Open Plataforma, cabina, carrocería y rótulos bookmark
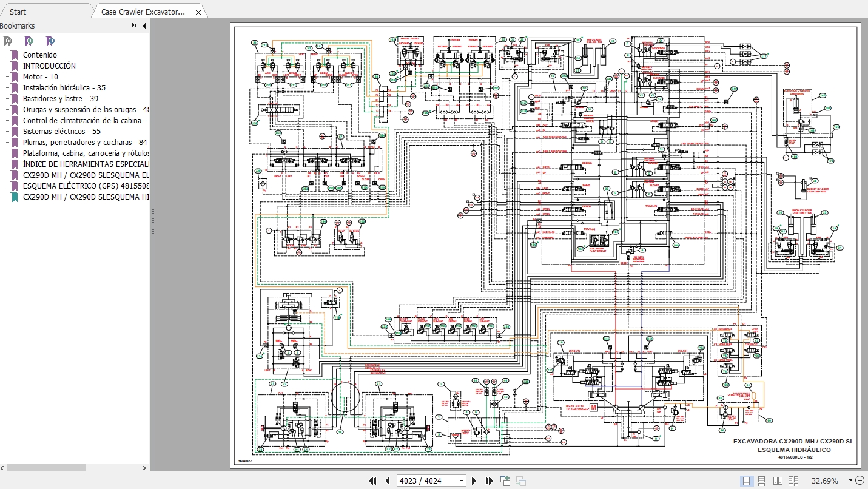This screenshot has width=868, height=489. [86, 153]
